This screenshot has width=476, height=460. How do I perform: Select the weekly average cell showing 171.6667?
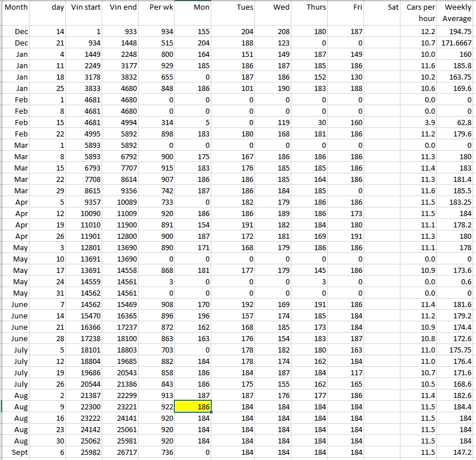coord(457,43)
